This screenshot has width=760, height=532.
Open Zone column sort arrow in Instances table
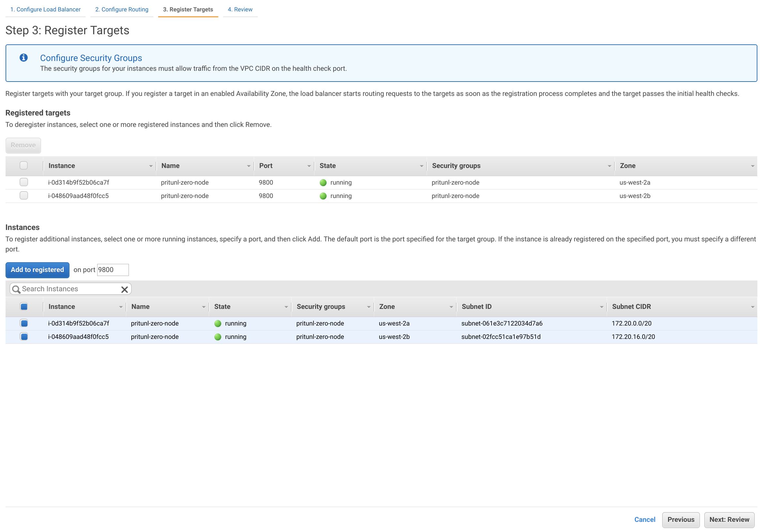coord(451,307)
